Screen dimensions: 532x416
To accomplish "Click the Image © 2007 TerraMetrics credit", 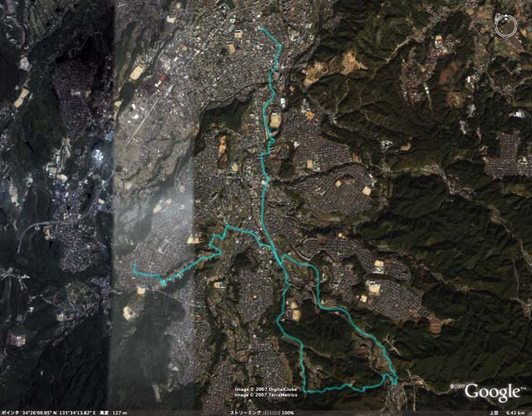I will coord(266,394).
